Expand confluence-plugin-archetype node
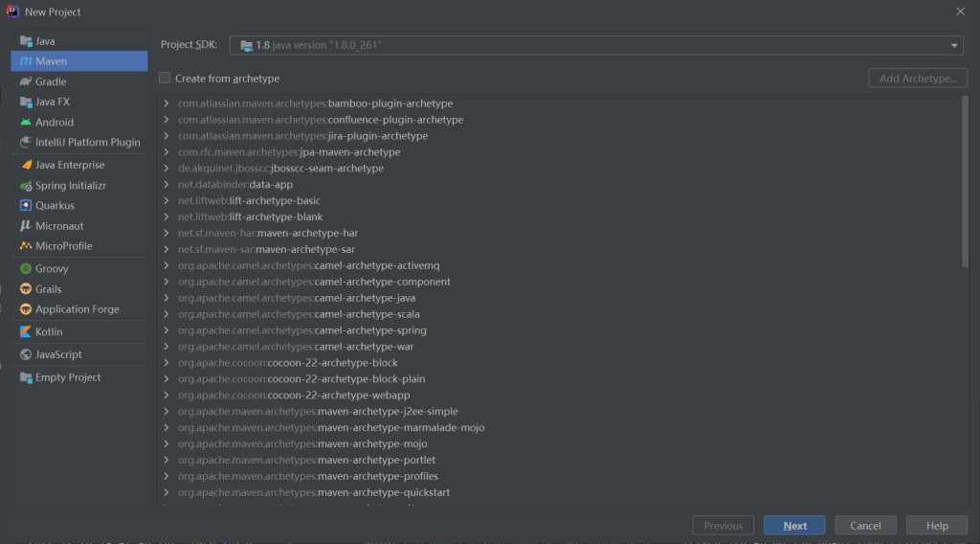The height and width of the screenshot is (544, 980). click(x=167, y=120)
